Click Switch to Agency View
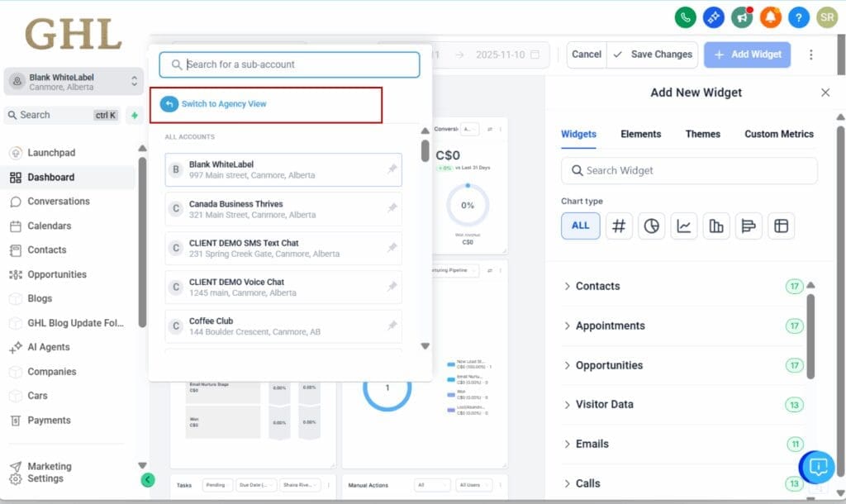Image resolution: width=846 pixels, height=504 pixels. click(224, 104)
